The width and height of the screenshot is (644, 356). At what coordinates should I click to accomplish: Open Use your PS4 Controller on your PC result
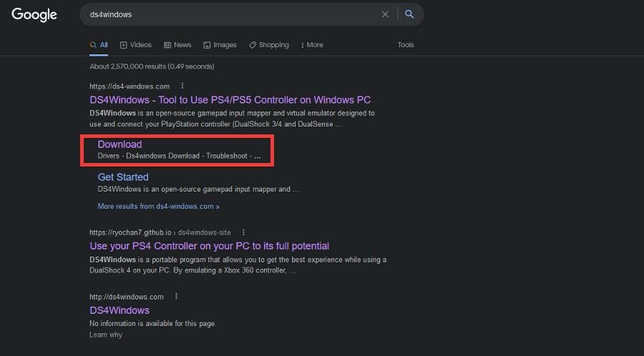pos(210,246)
